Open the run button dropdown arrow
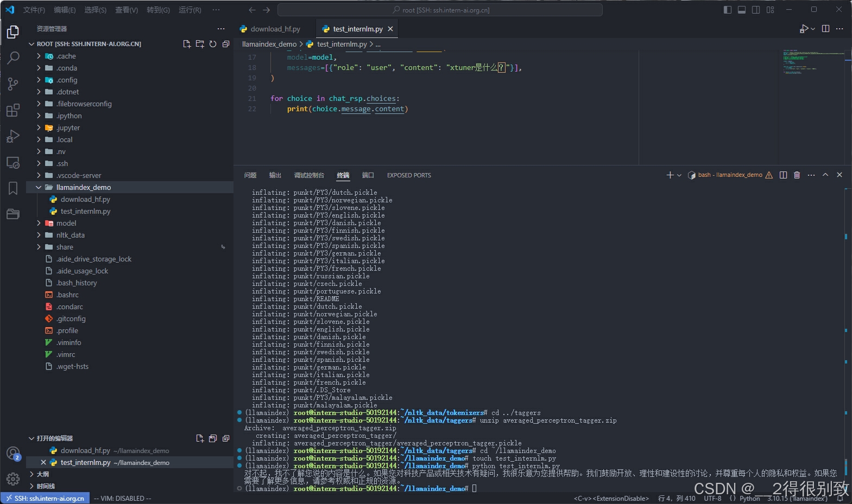The image size is (852, 504). [813, 29]
